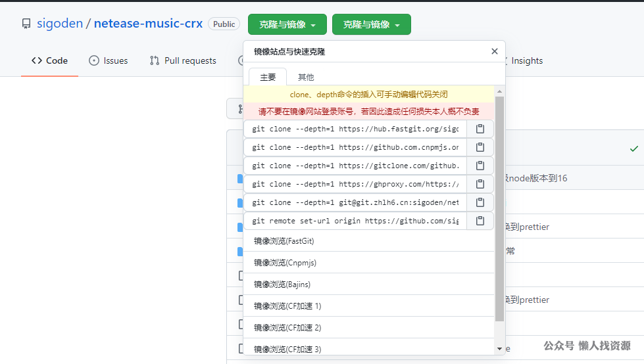The image size is (644, 364).
Task: Select the hub.fastgit.org clone command field
Action: pyautogui.click(x=355, y=129)
